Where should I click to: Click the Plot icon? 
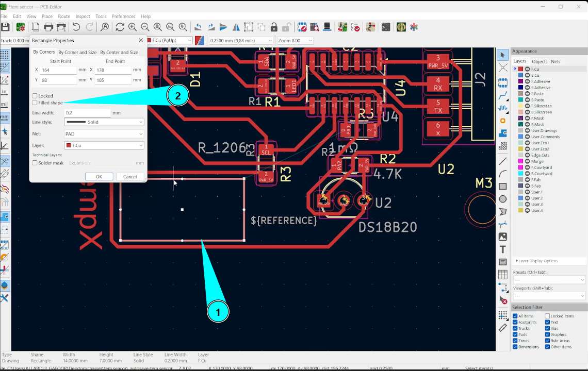tap(61, 27)
